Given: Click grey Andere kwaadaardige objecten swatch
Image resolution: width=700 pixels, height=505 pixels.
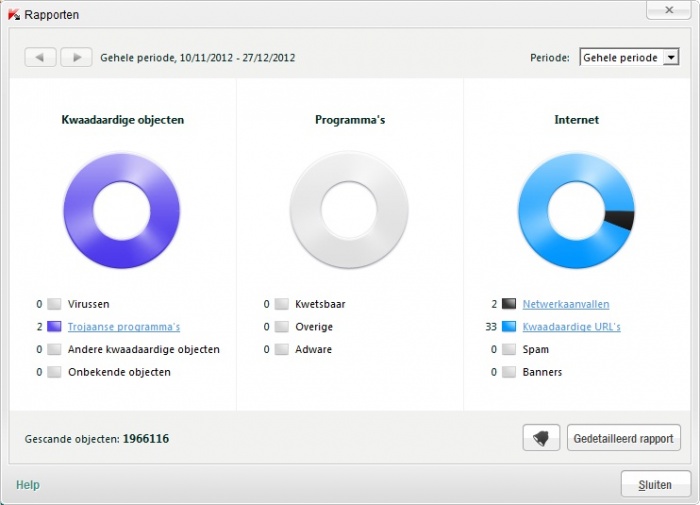Looking at the screenshot, I should coord(54,349).
